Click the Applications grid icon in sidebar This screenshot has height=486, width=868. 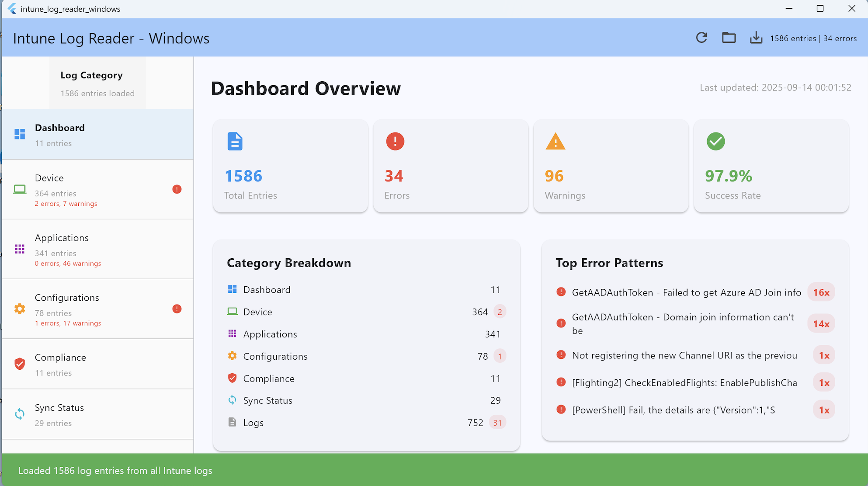point(19,249)
